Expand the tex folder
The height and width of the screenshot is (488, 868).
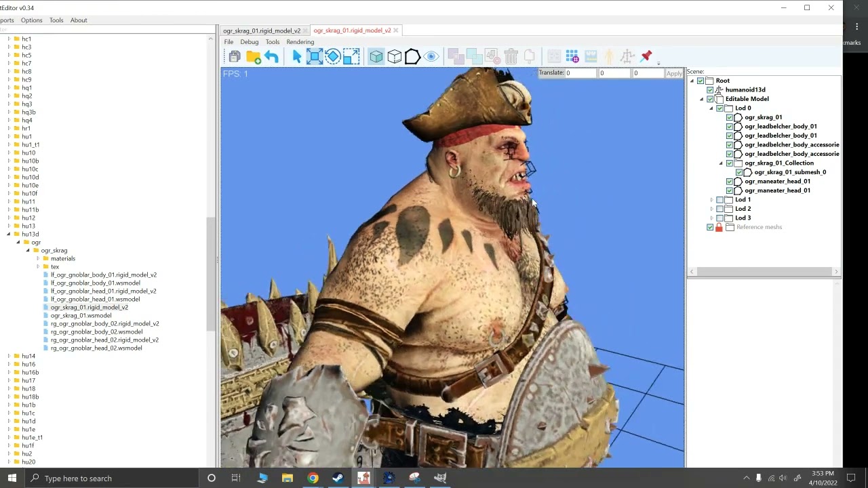(x=38, y=266)
